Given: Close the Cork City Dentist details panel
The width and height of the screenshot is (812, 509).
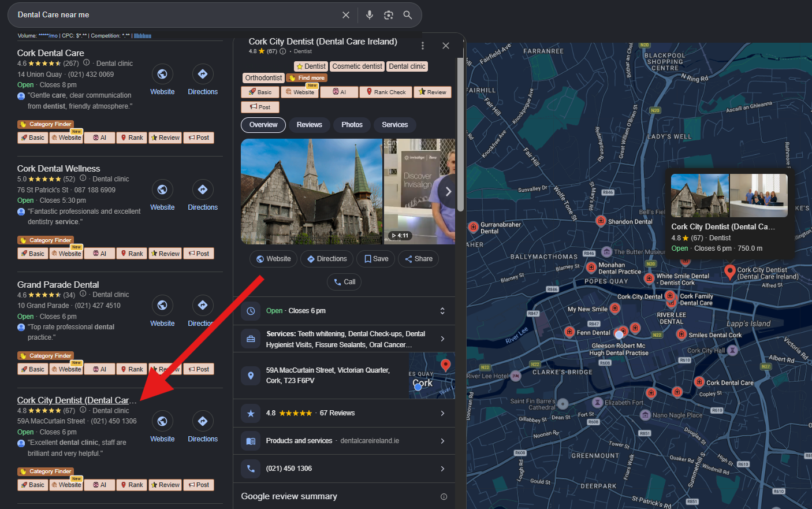Looking at the screenshot, I should [446, 46].
